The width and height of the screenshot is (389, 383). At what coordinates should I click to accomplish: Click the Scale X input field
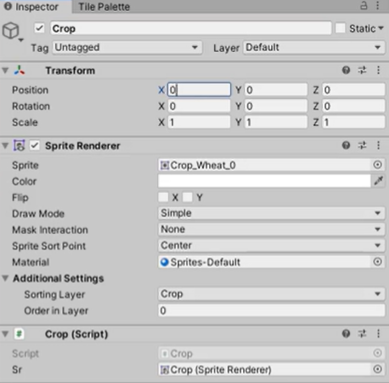(x=199, y=122)
